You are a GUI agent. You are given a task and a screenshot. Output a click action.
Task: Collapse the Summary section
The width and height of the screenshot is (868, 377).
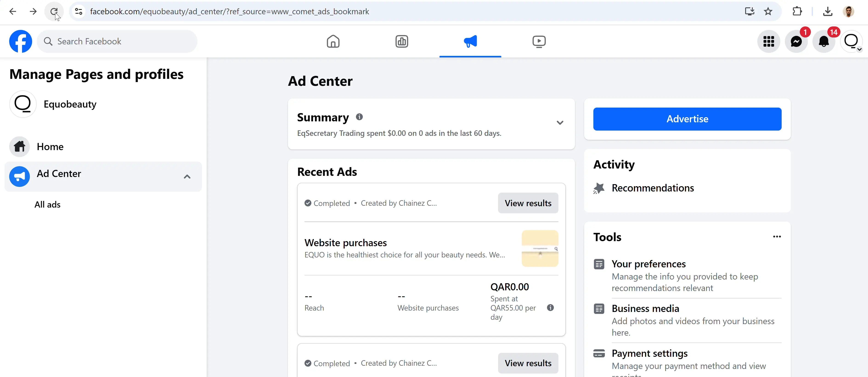tap(560, 122)
